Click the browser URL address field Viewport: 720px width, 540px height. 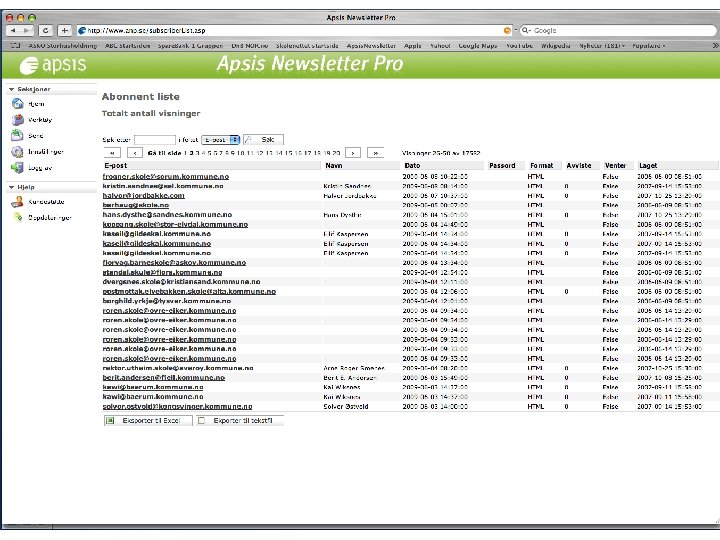[x=294, y=30]
